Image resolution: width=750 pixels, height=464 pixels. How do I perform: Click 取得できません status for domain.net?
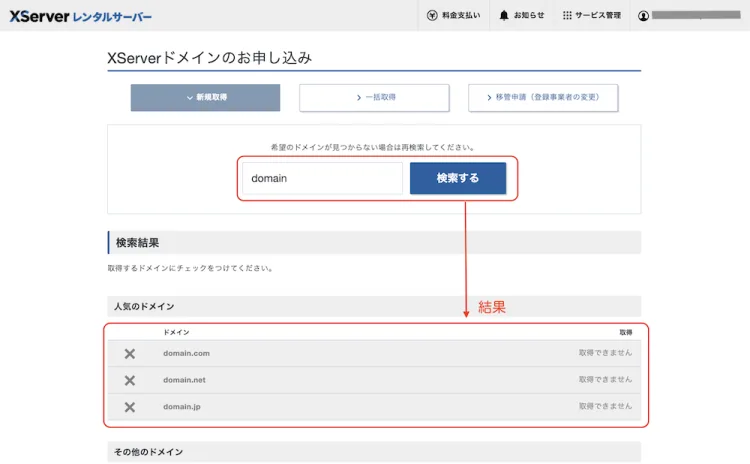point(605,380)
